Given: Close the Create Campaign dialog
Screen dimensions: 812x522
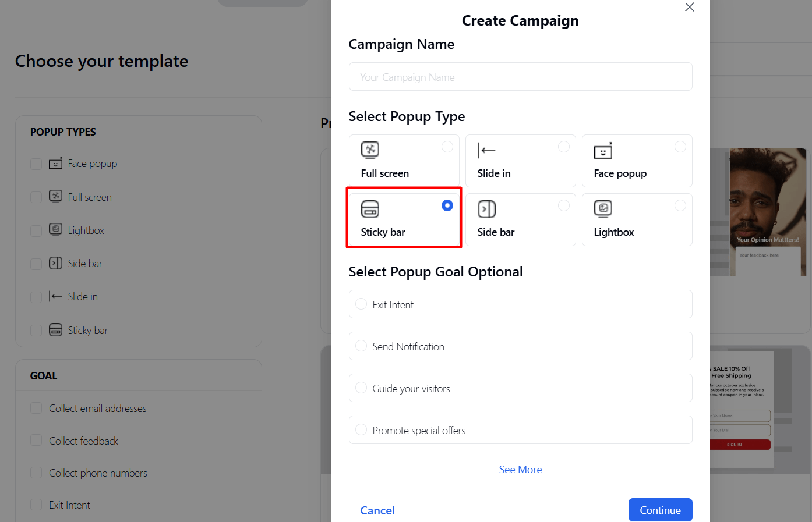Looking at the screenshot, I should pos(690,7).
